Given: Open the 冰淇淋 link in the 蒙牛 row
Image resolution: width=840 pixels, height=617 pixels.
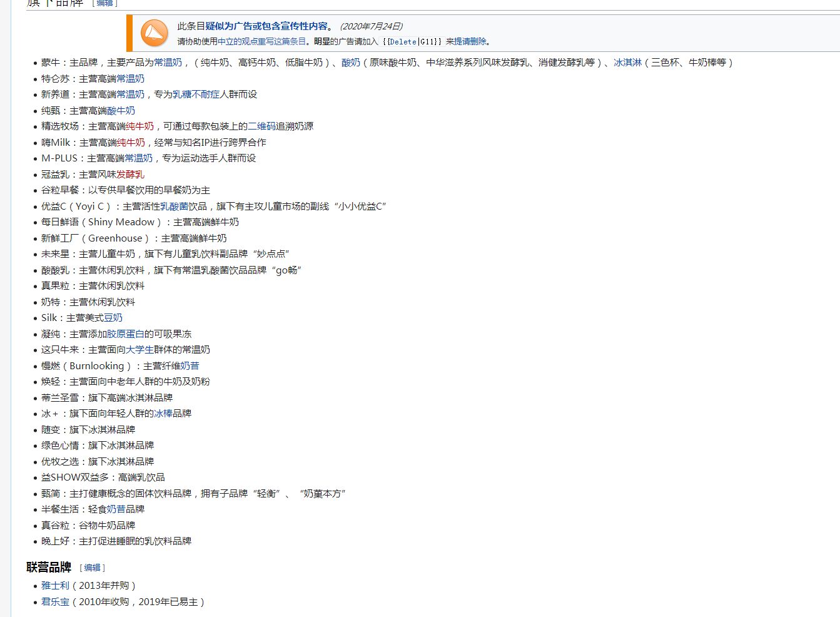Looking at the screenshot, I should tap(627, 63).
